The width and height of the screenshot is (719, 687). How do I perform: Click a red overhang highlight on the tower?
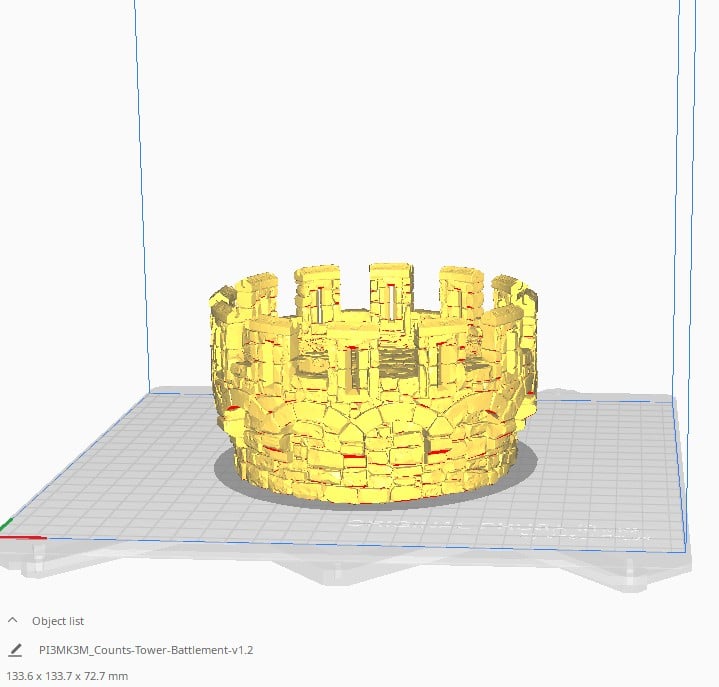click(x=352, y=456)
